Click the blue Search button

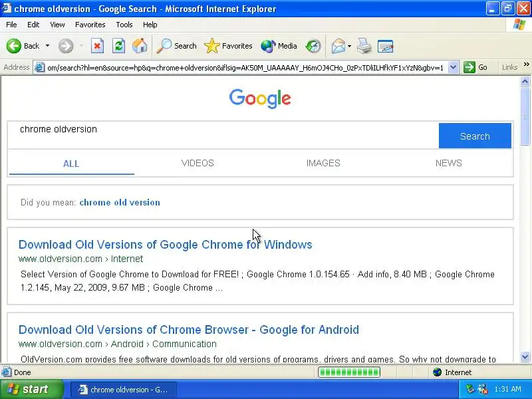tap(475, 136)
